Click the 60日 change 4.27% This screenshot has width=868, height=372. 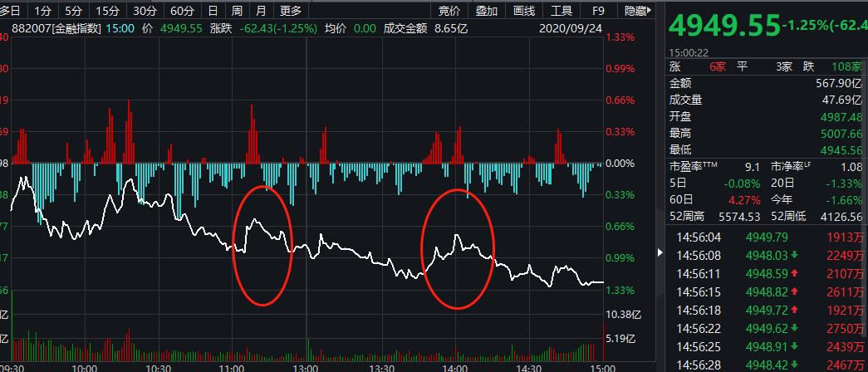click(743, 199)
